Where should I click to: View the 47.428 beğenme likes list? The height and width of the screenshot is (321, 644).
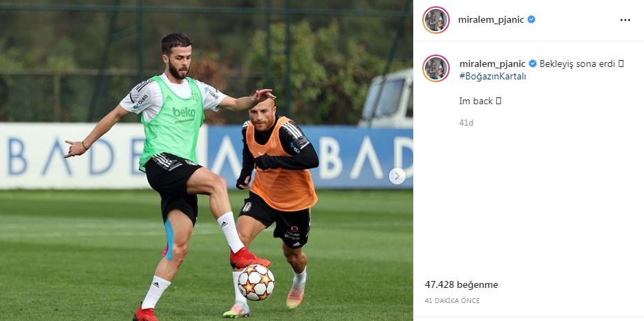tap(461, 285)
